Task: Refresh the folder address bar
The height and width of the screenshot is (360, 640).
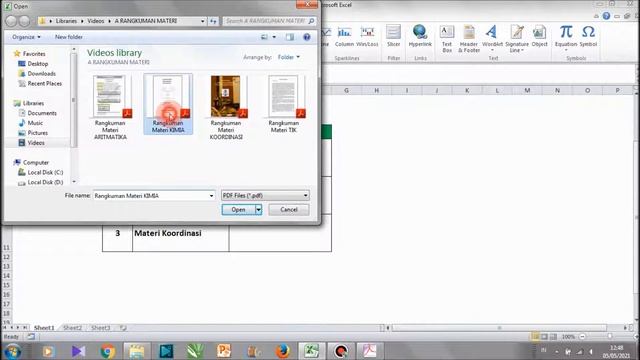Action: (x=213, y=21)
